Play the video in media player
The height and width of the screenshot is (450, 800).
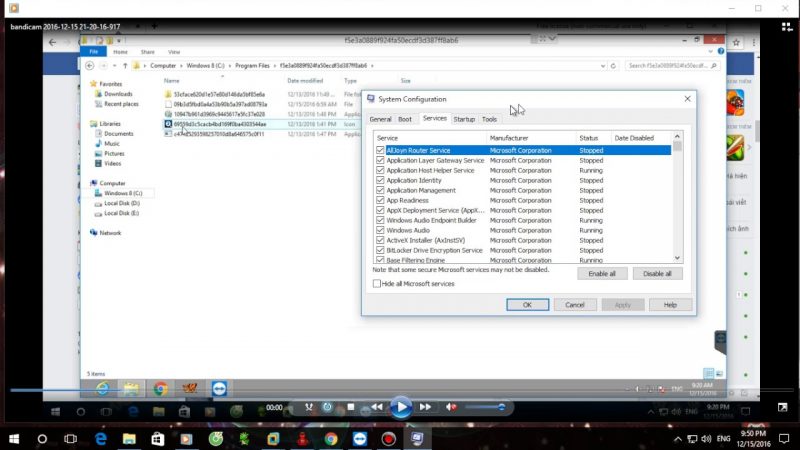point(401,408)
